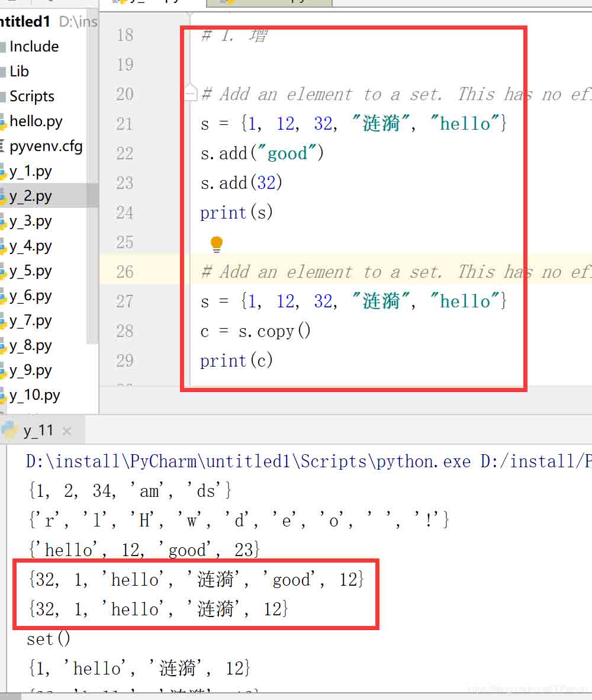Click the untitled1 project root name
The width and height of the screenshot is (592, 700).
[x=25, y=21]
